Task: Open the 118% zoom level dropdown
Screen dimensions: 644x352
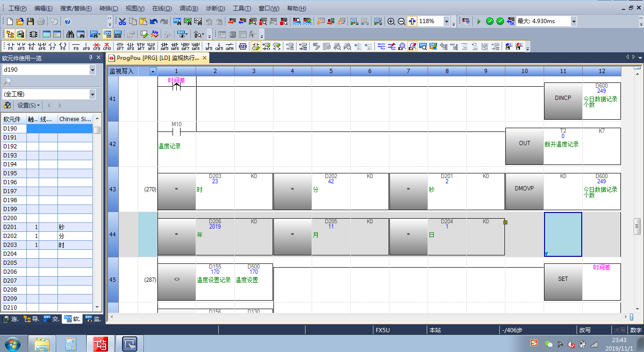Action: tap(446, 22)
